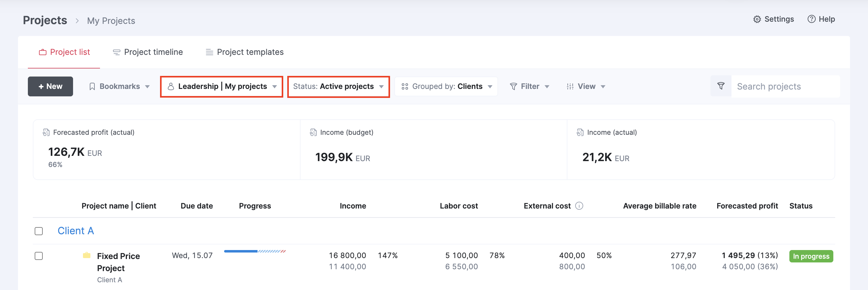Click the icon beside Income (budget)
Image resolution: width=868 pixels, height=290 pixels.
[x=313, y=133]
